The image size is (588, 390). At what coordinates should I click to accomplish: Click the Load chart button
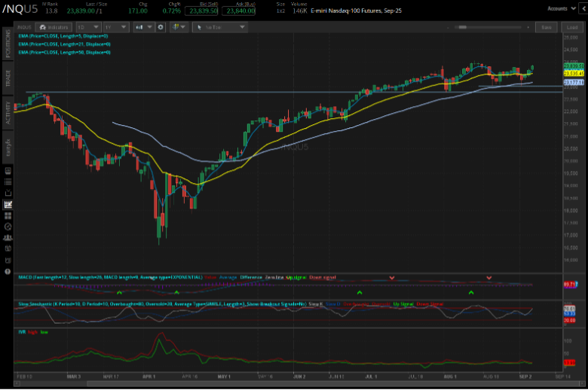pos(572,27)
